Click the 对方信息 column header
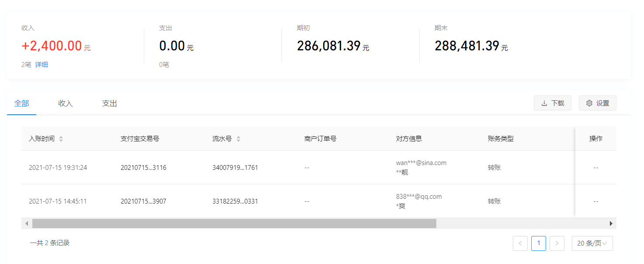644x264 pixels. [408, 139]
